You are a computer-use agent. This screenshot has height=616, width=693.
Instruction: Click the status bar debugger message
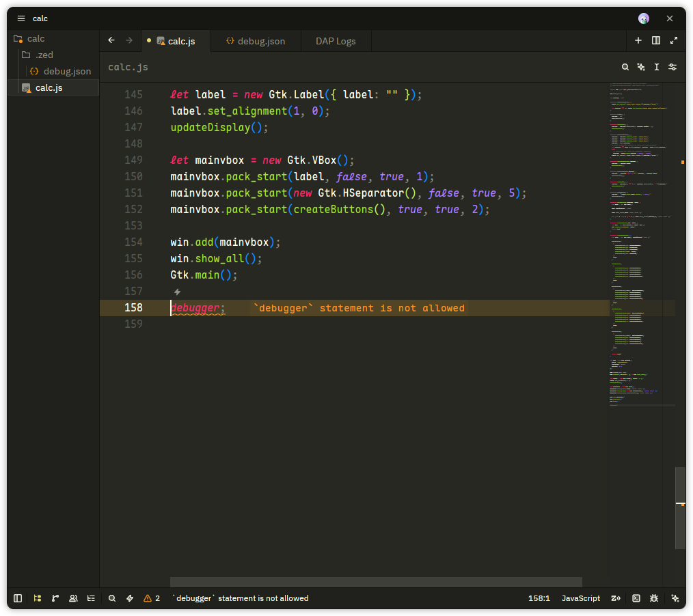point(240,598)
